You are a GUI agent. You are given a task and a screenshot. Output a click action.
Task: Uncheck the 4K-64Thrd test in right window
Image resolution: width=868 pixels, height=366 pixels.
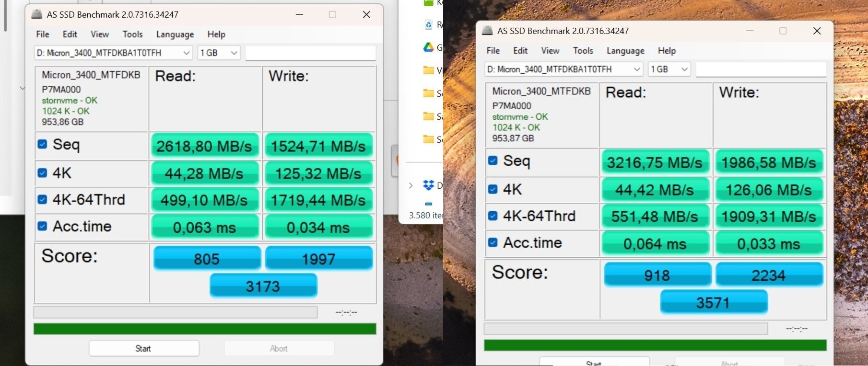493,216
